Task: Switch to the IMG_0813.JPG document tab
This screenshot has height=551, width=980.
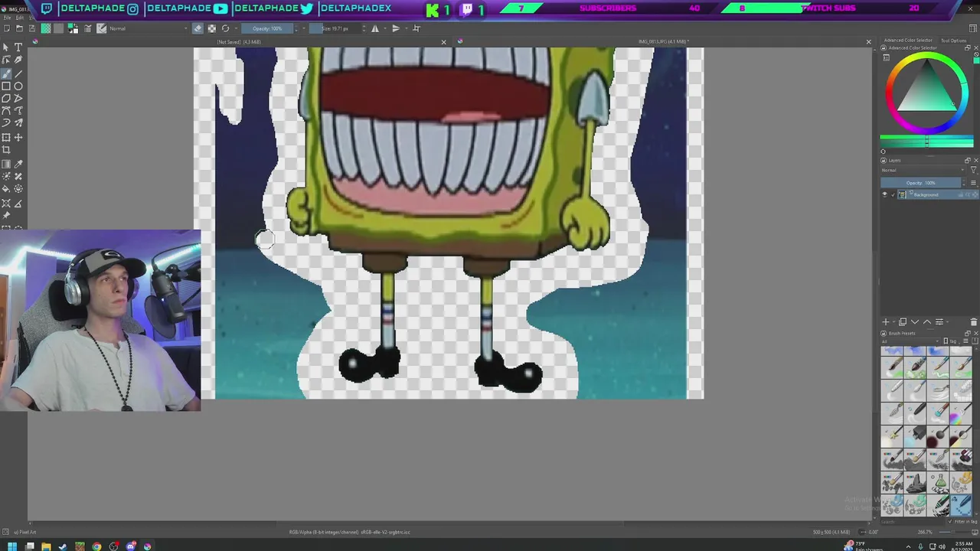Action: [x=663, y=41]
